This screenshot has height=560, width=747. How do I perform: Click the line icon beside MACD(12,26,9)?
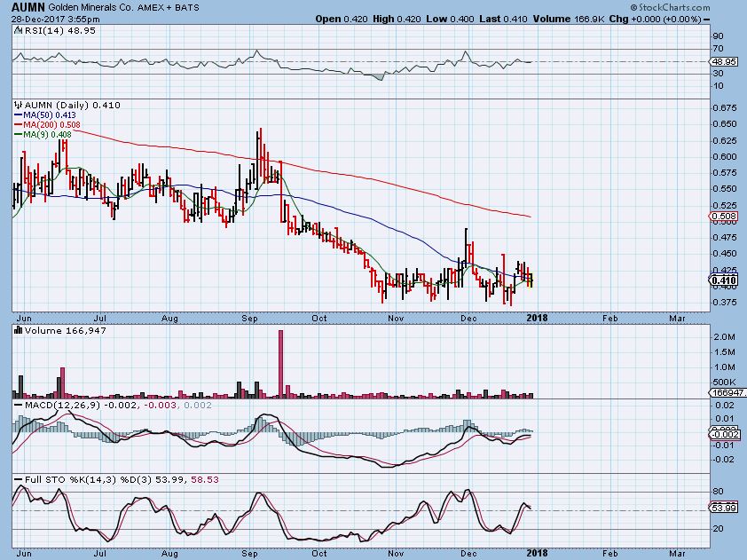pyautogui.click(x=17, y=406)
